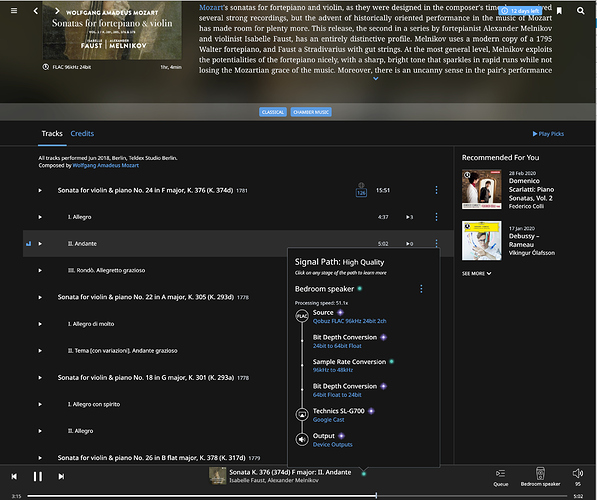Play Sonata No. 18 in G major
Viewport: 597px width, 500px height.
click(x=40, y=378)
